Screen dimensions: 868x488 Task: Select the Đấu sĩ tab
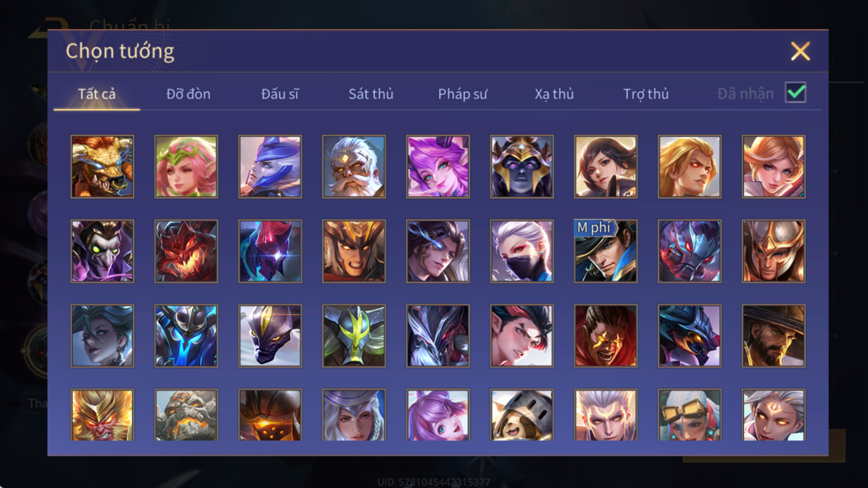coord(280,94)
